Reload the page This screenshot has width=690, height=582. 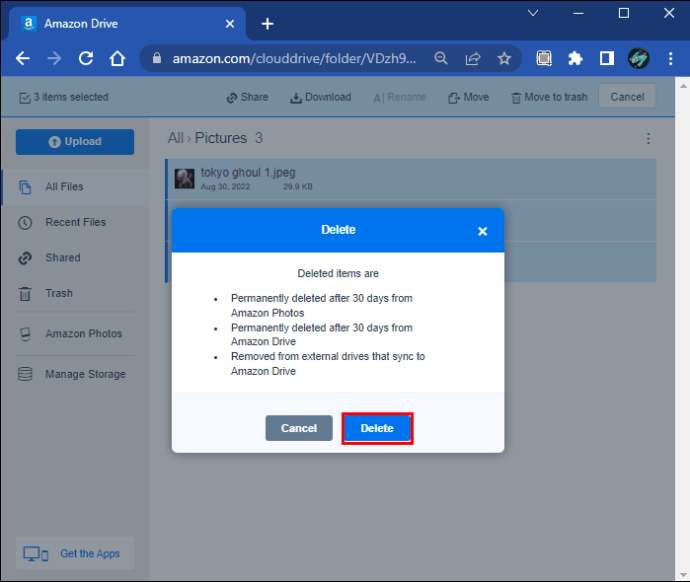point(86,58)
